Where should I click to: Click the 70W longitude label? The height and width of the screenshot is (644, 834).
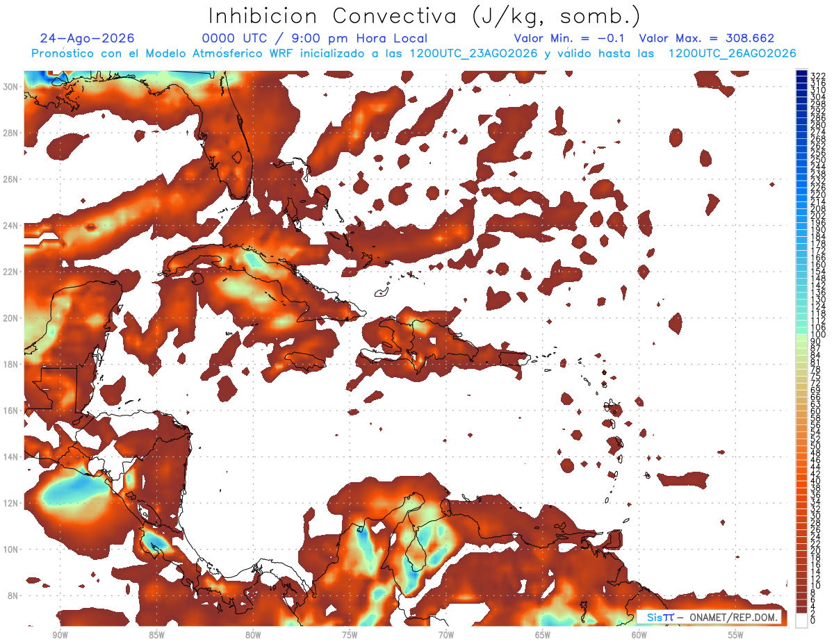pyautogui.click(x=446, y=635)
